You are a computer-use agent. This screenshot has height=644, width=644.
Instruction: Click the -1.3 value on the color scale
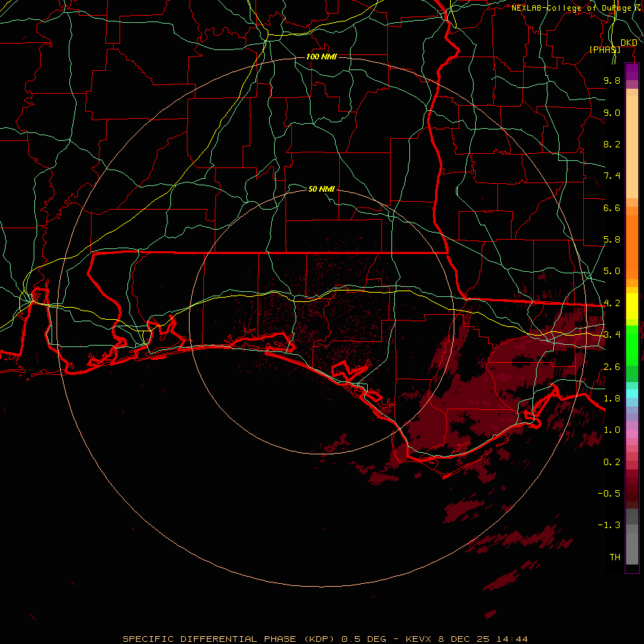coord(609,525)
